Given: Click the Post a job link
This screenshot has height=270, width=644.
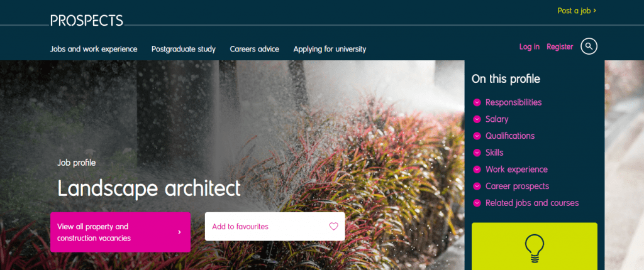Looking at the screenshot, I should 577,11.
